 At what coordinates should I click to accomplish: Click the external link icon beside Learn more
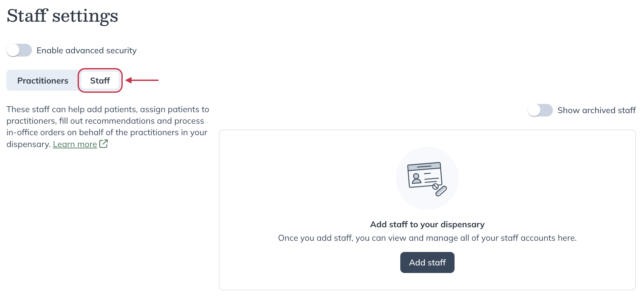[103, 143]
